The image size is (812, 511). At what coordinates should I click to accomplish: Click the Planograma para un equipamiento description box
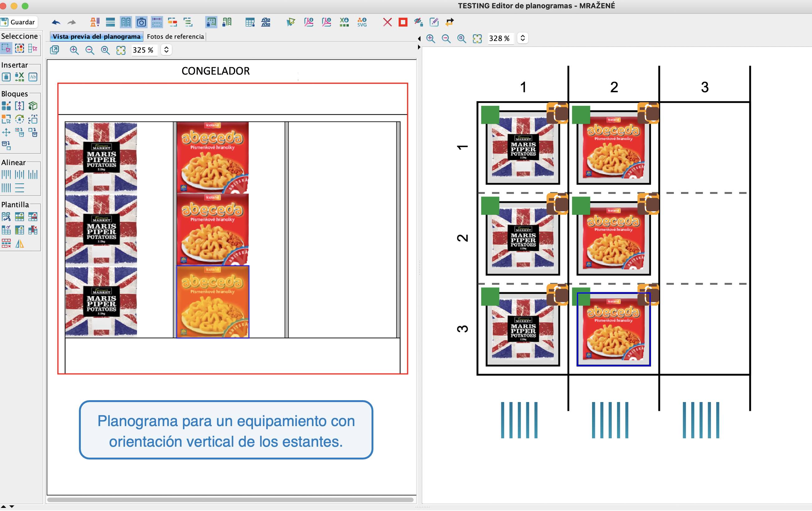click(x=226, y=430)
